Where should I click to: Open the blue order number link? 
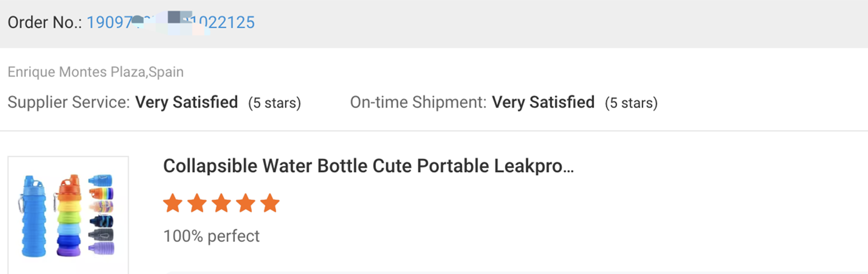point(171,22)
